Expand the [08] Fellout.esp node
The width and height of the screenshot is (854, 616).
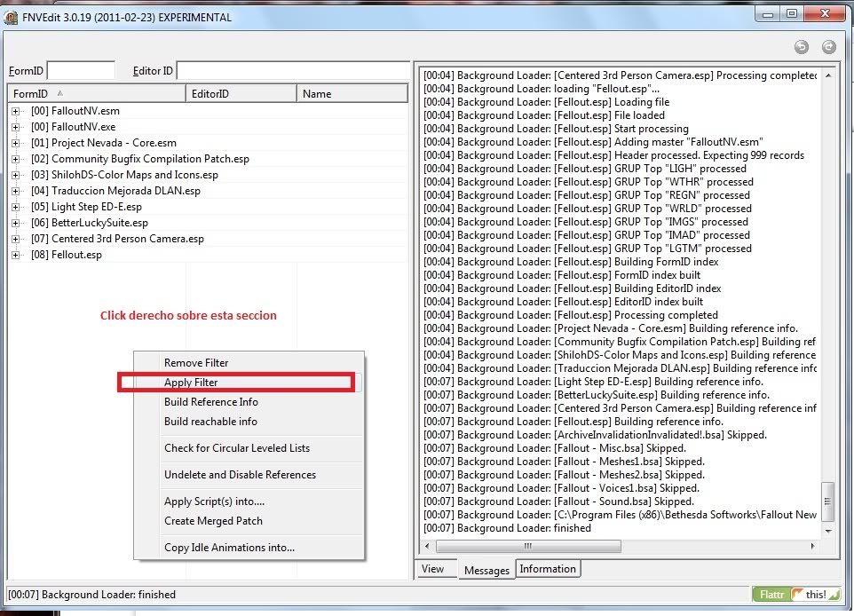[x=16, y=255]
